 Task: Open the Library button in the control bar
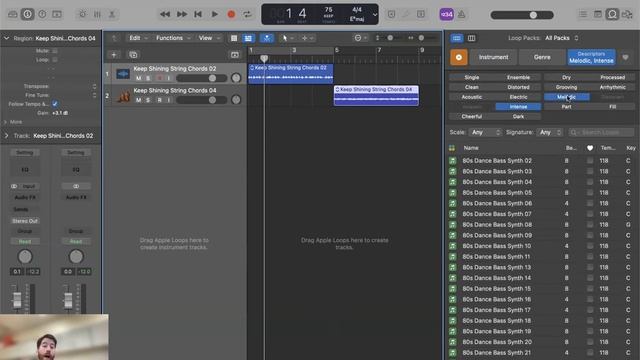point(13,14)
